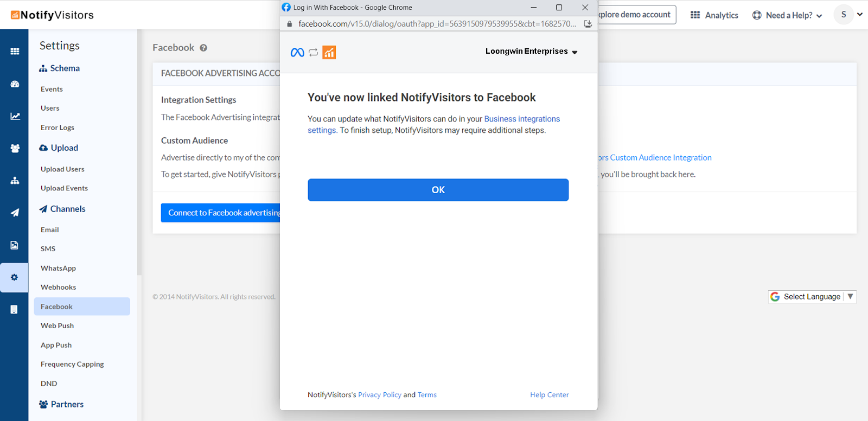Click the NotifyVisitors orange app icon in dialog
Viewport: 868px width, 421px height.
click(329, 53)
